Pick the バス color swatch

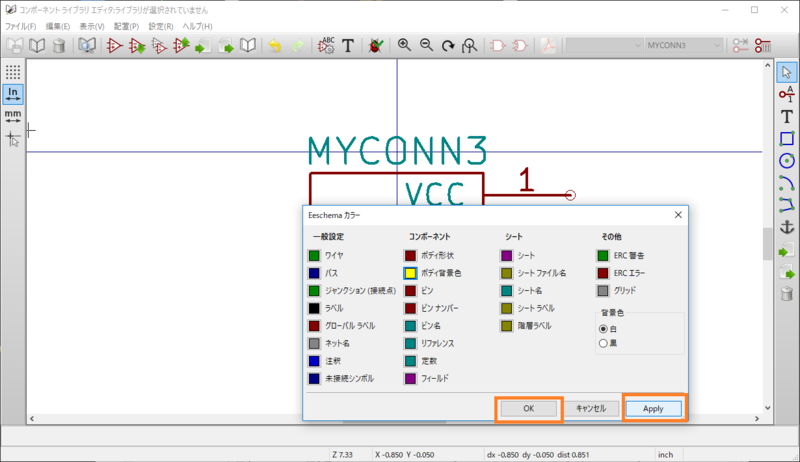click(x=314, y=273)
